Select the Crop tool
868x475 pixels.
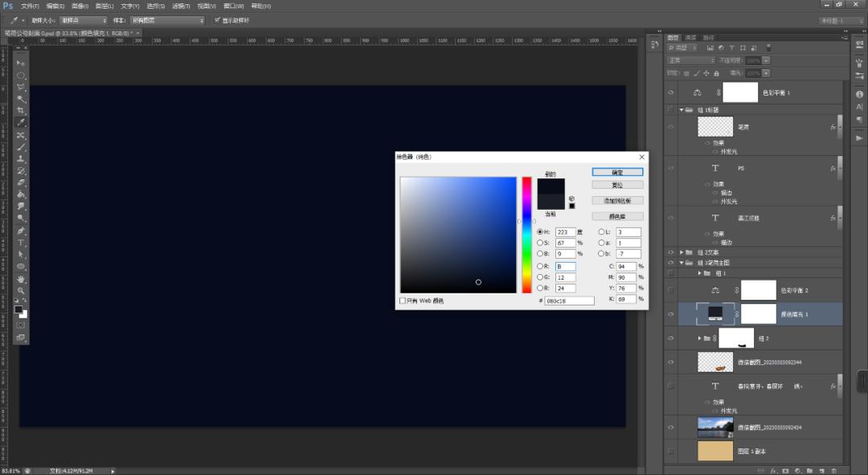pyautogui.click(x=21, y=111)
